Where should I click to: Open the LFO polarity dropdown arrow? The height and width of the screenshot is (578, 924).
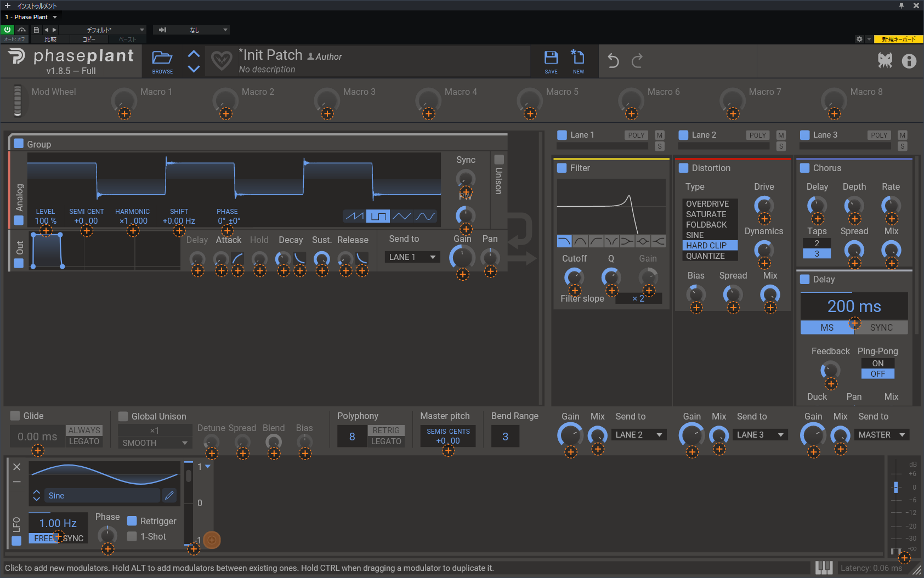point(208,467)
